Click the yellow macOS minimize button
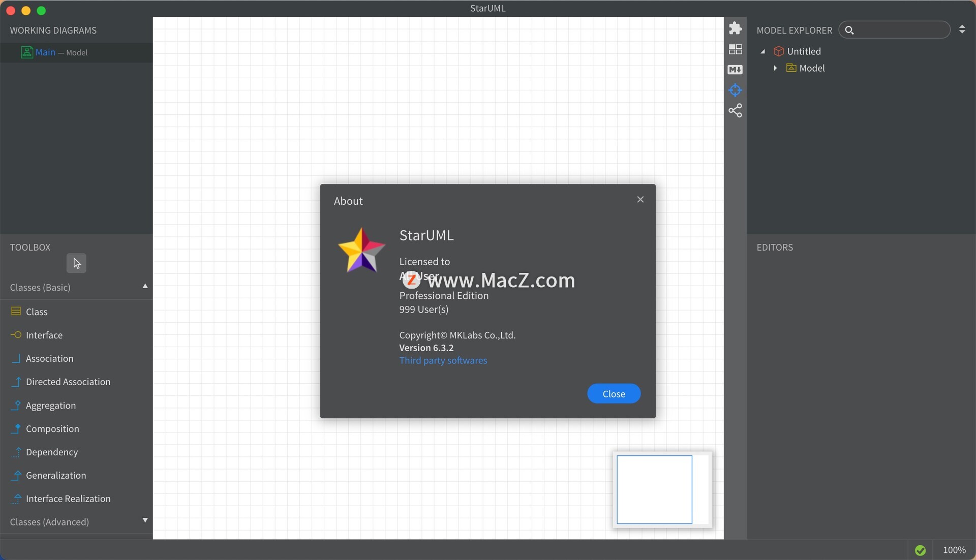 [x=26, y=11]
